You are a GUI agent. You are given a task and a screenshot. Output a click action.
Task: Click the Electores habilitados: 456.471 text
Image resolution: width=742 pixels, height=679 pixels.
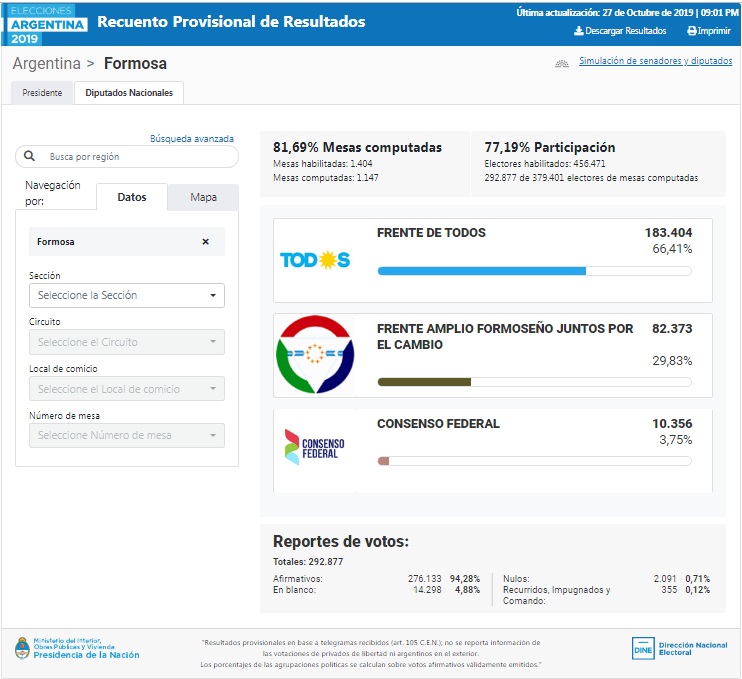coord(545,164)
